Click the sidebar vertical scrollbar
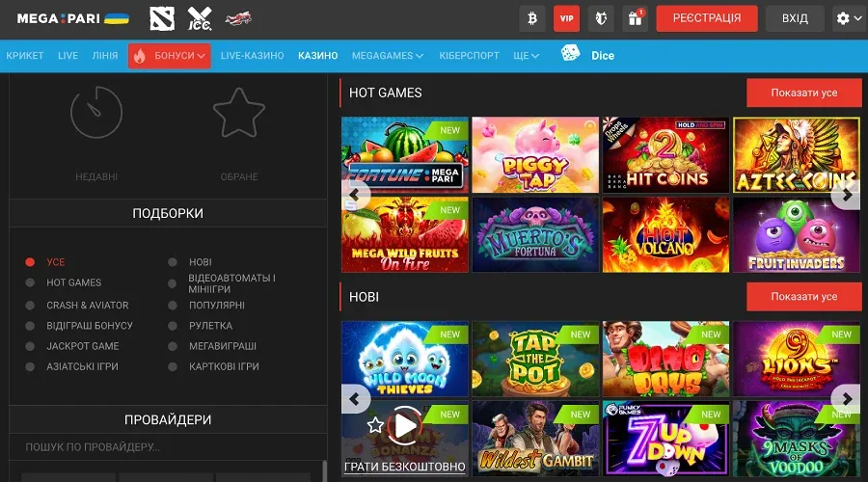This screenshot has height=482, width=868. coord(324,470)
